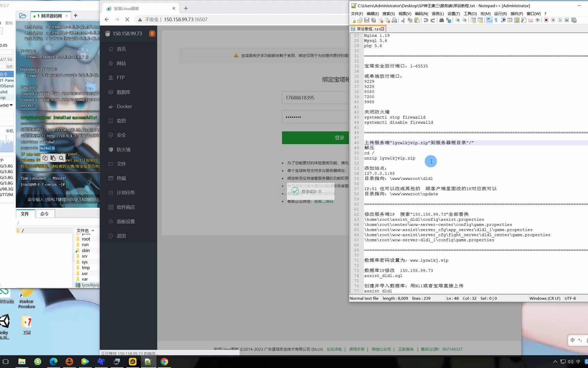Click the Save All icon in Notepad++
Image resolution: width=588 pixels, height=368 pixels.
tap(374, 20)
